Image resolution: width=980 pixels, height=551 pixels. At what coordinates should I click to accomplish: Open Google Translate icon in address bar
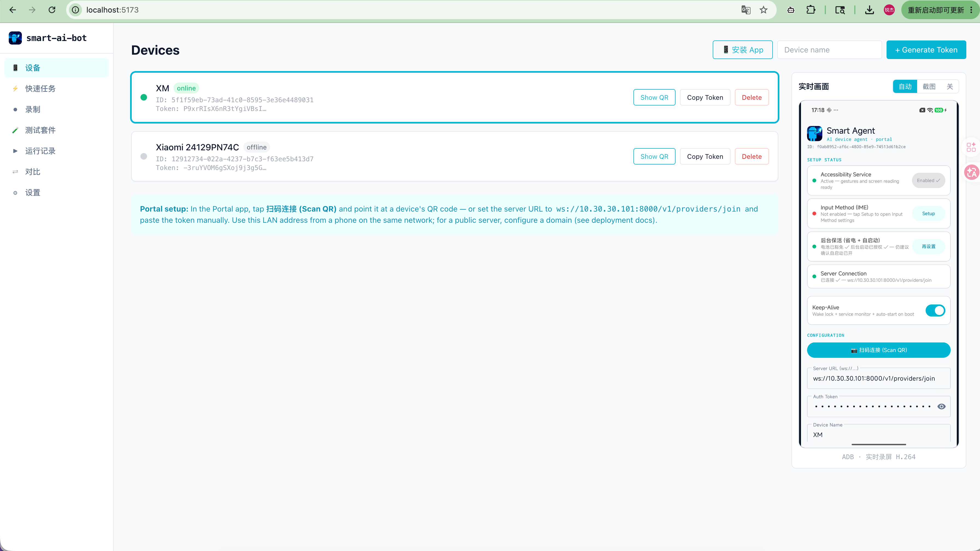[746, 10]
